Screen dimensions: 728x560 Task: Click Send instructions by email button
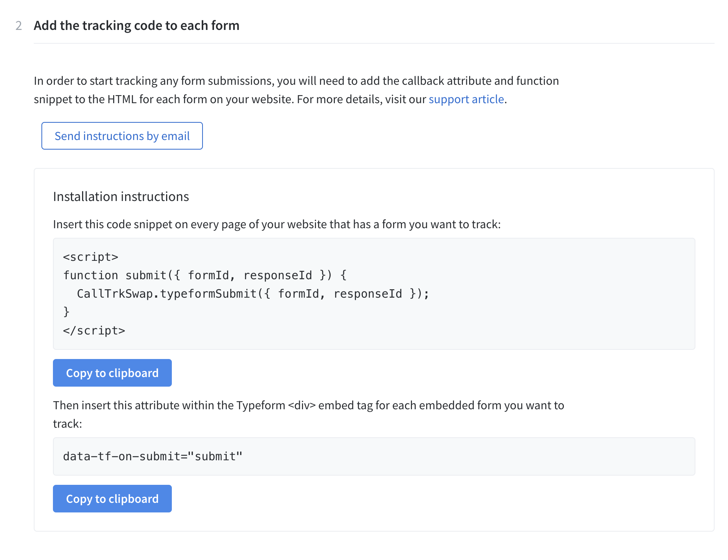point(122,136)
